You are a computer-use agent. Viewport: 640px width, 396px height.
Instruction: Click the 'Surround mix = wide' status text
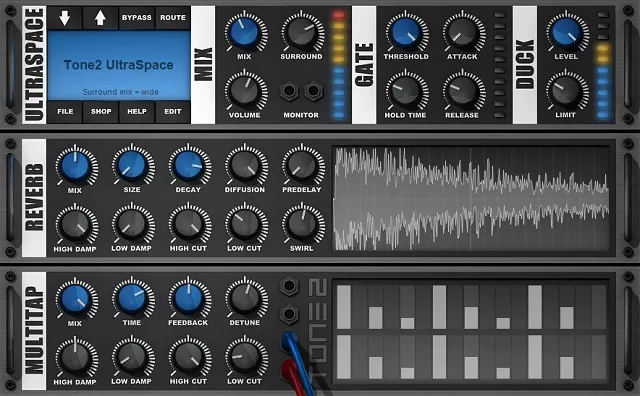point(120,92)
